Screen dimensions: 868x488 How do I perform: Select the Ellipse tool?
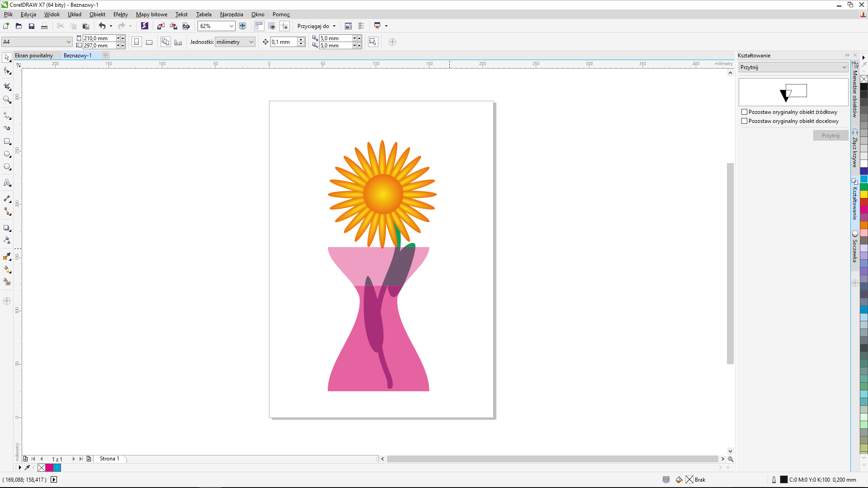[7, 154]
